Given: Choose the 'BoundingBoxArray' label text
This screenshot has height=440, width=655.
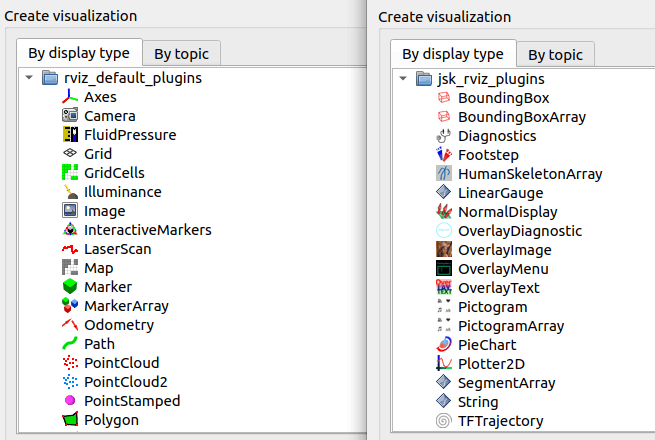Looking at the screenshot, I should (522, 117).
